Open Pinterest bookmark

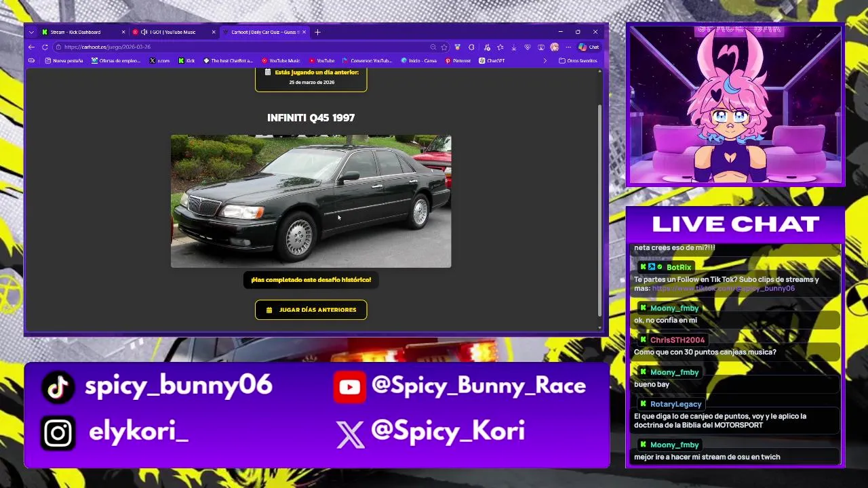point(458,60)
